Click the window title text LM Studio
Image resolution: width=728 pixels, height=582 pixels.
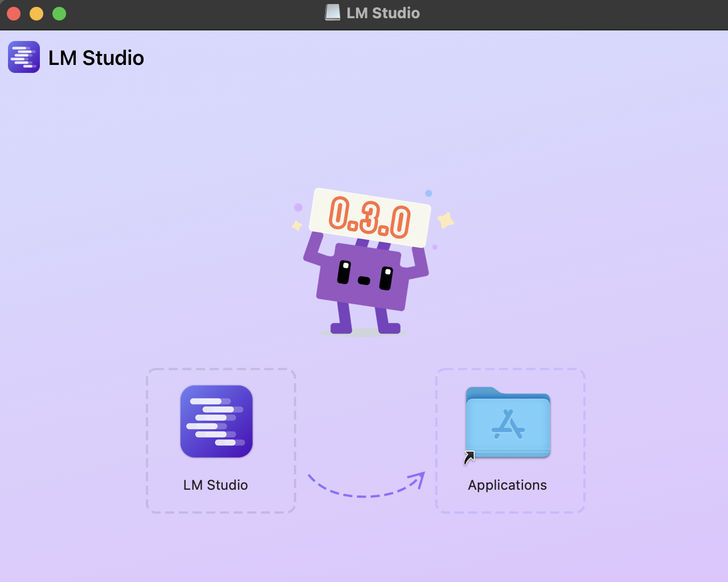[383, 13]
